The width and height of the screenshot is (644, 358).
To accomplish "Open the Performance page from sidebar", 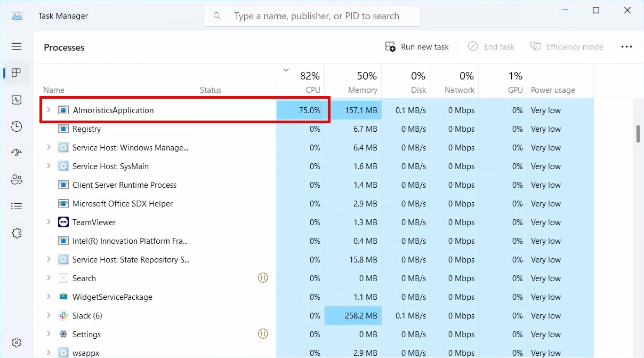I will (x=17, y=99).
